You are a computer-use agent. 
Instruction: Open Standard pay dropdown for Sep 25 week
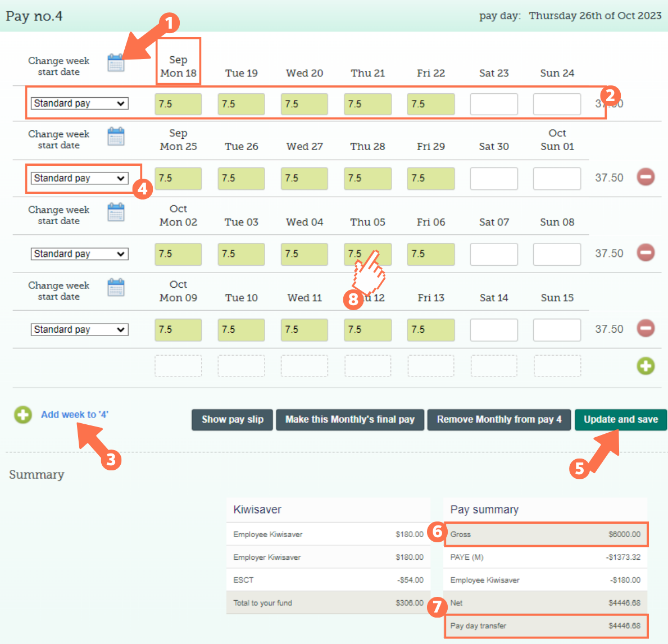(79, 178)
